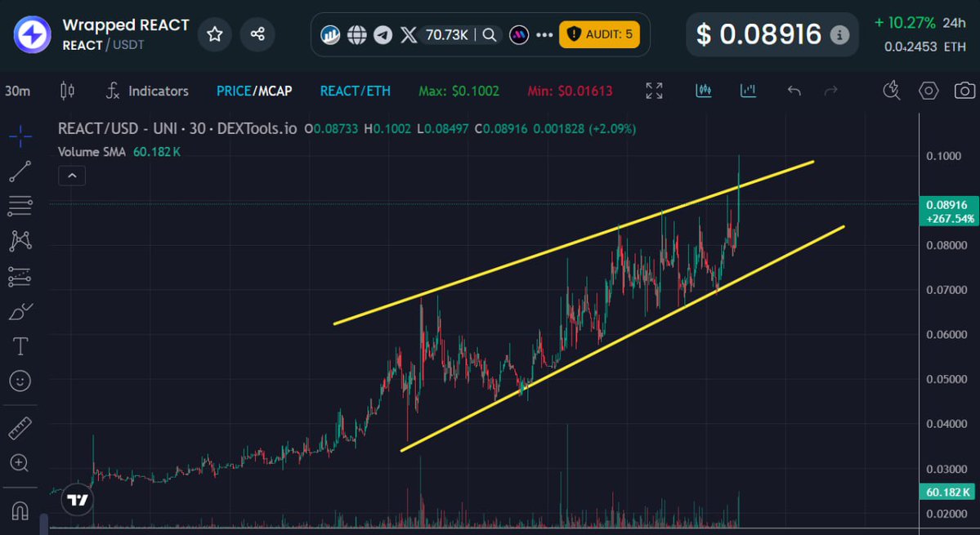Click the price info icon
Viewport: 980px width, 535px height.
point(839,35)
